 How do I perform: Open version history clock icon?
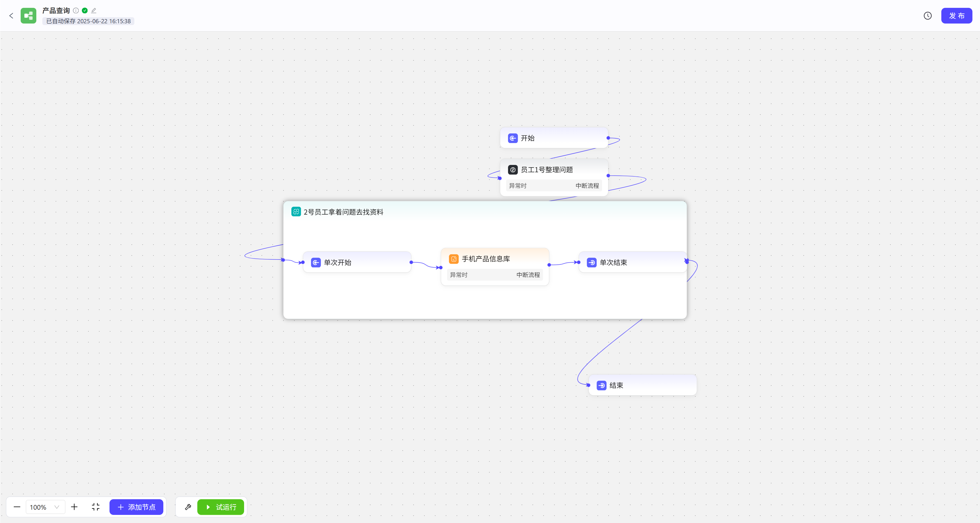click(x=927, y=16)
